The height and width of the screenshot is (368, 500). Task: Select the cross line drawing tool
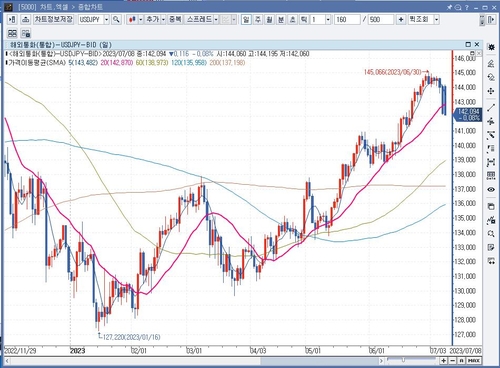pyautogui.click(x=491, y=121)
